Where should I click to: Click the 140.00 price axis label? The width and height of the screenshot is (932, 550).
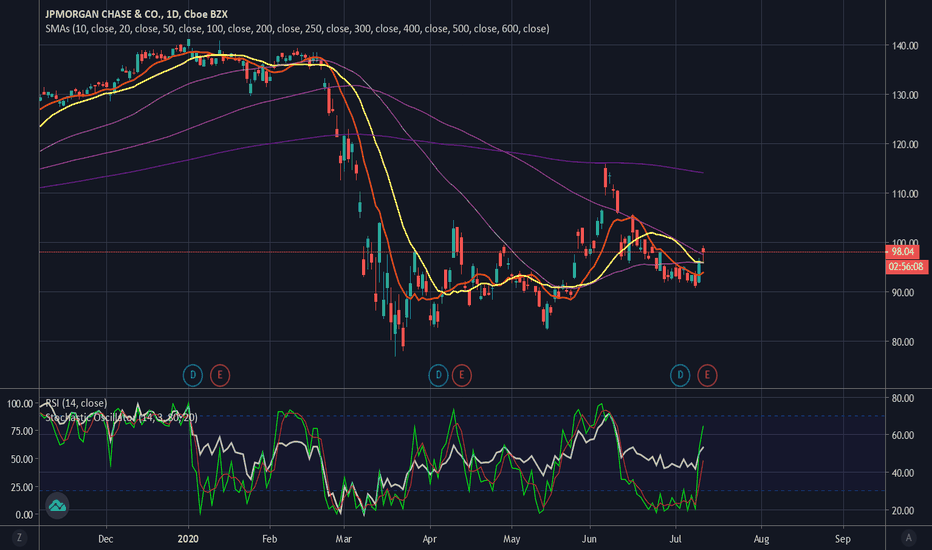(x=905, y=46)
